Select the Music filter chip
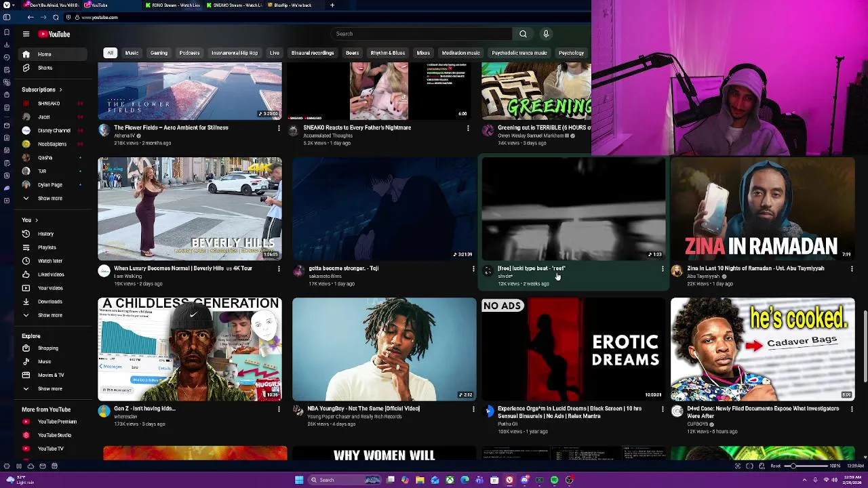The width and height of the screenshot is (868, 488). (132, 53)
